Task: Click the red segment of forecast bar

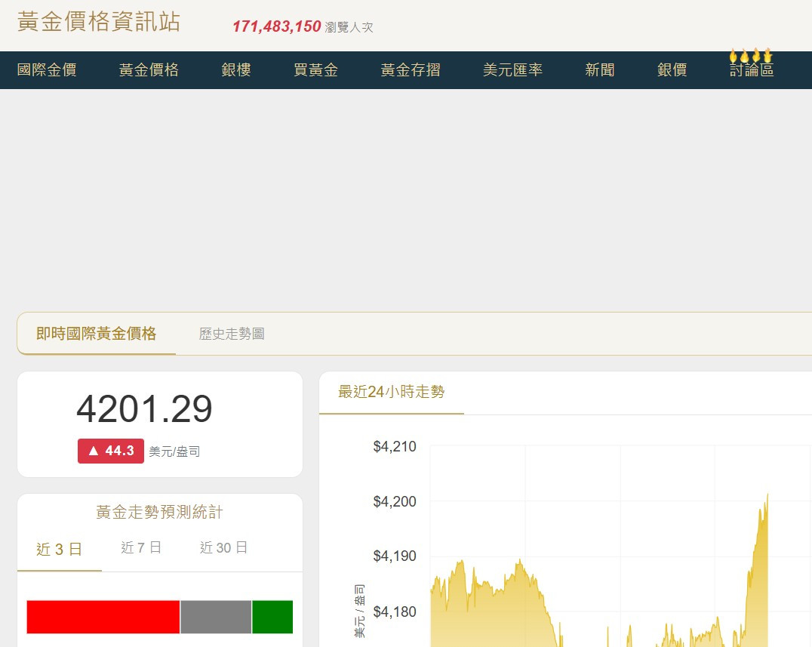Action: (103, 617)
